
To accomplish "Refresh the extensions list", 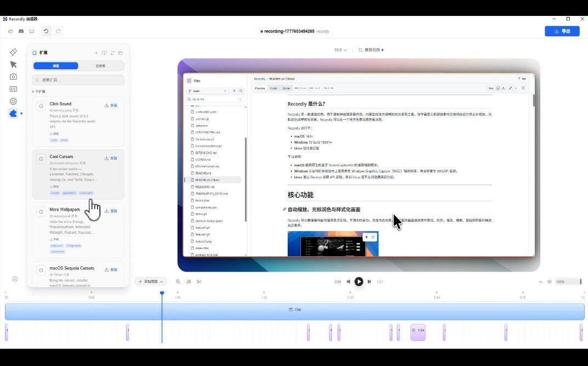I will coord(112,53).
